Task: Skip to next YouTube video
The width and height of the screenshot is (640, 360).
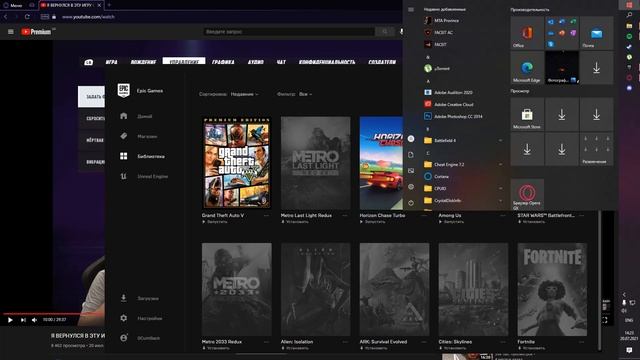Action: (23, 320)
